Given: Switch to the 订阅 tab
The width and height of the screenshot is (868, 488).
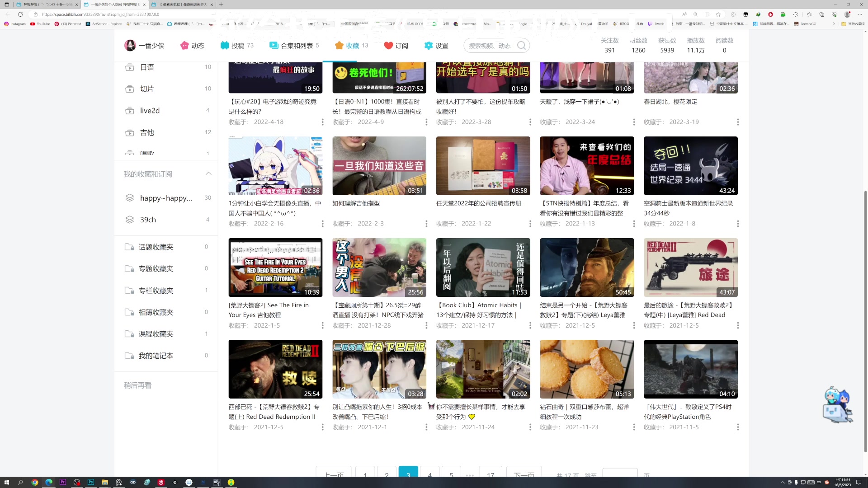Looking at the screenshot, I should [396, 46].
